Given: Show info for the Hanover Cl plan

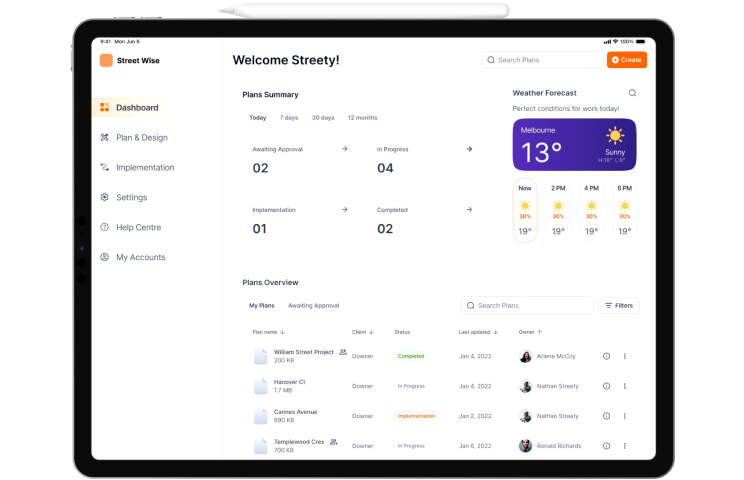Looking at the screenshot, I should [x=606, y=386].
